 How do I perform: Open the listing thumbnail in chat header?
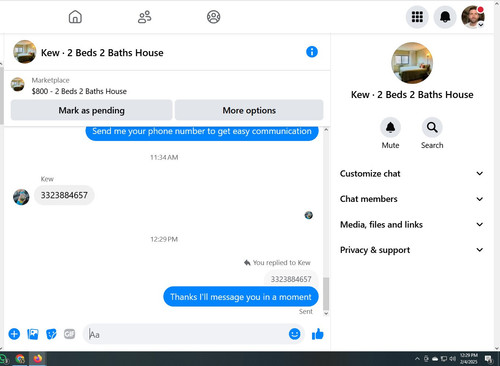(x=24, y=52)
